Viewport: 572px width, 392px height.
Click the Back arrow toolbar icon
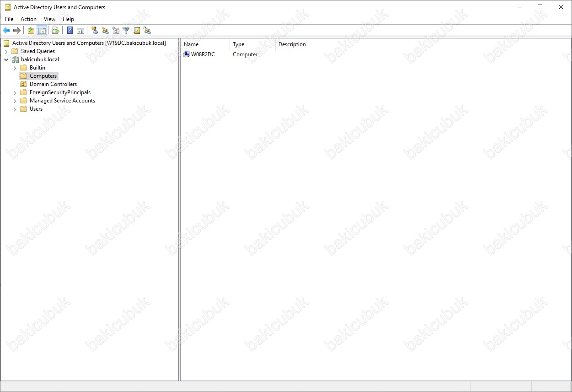(6, 31)
